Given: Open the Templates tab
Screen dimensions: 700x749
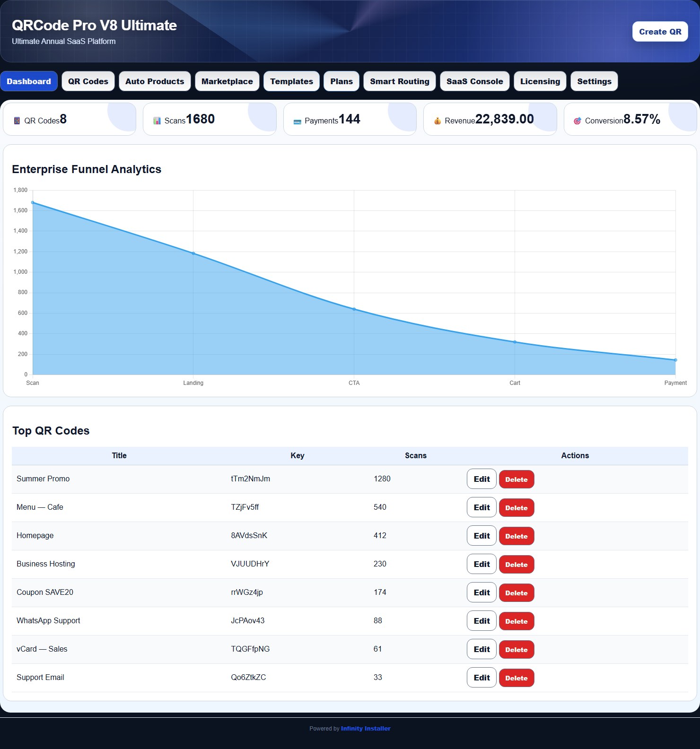Looking at the screenshot, I should pyautogui.click(x=291, y=81).
